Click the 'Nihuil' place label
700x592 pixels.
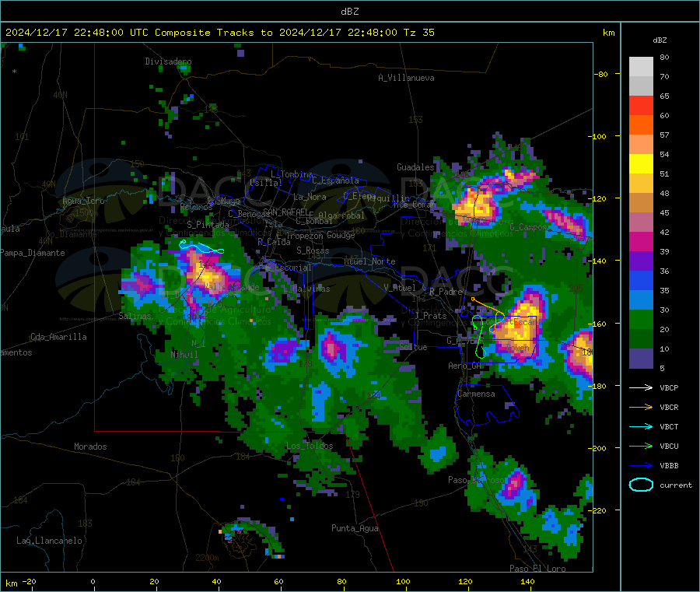pyautogui.click(x=184, y=355)
